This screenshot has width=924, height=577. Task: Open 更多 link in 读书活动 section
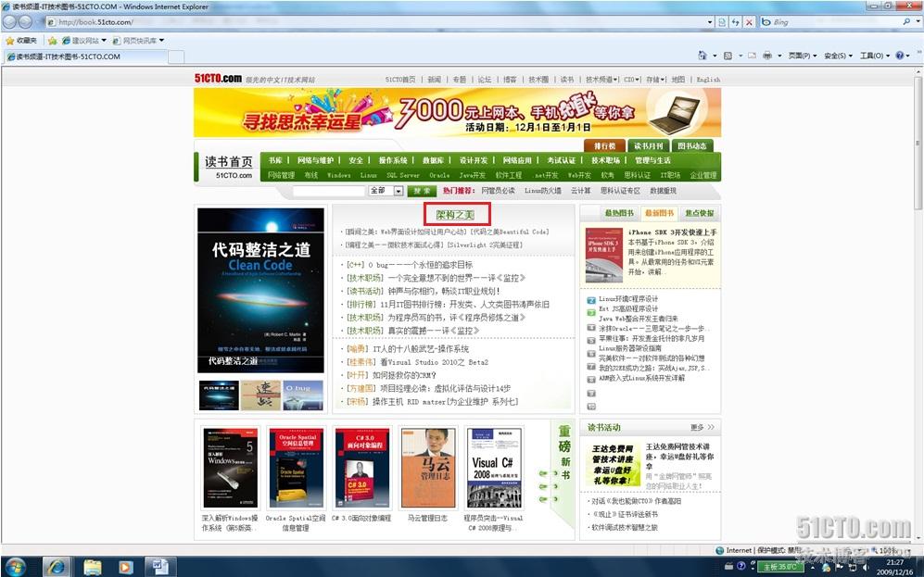coord(702,427)
